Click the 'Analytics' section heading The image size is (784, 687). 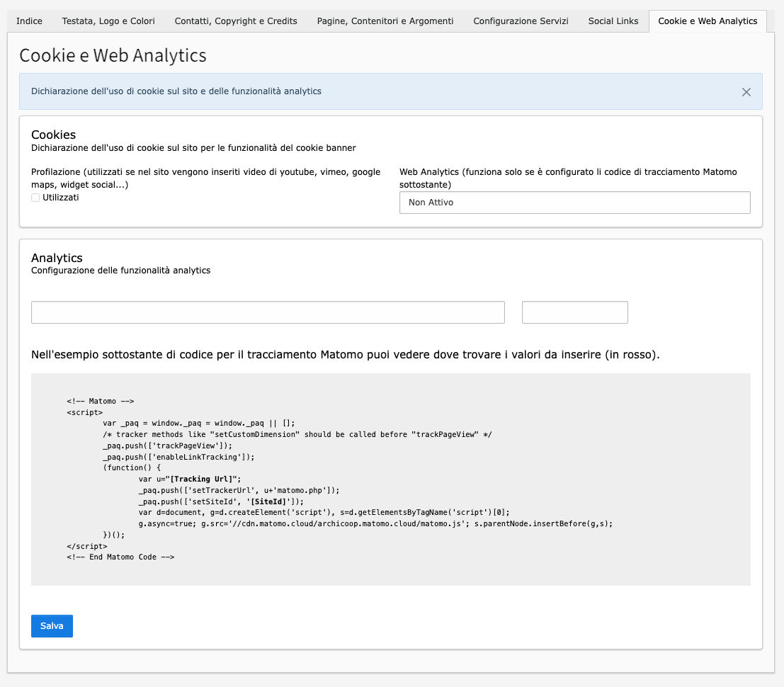(57, 258)
